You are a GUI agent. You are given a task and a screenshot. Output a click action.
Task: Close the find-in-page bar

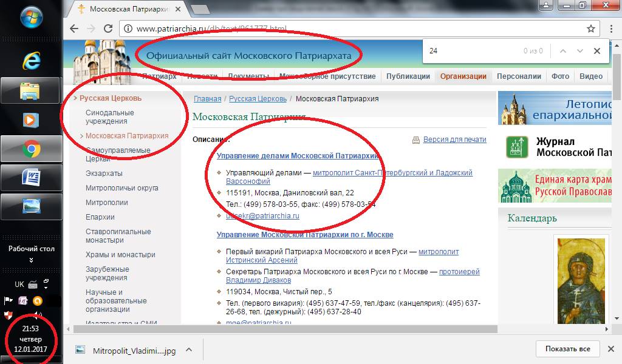(597, 51)
